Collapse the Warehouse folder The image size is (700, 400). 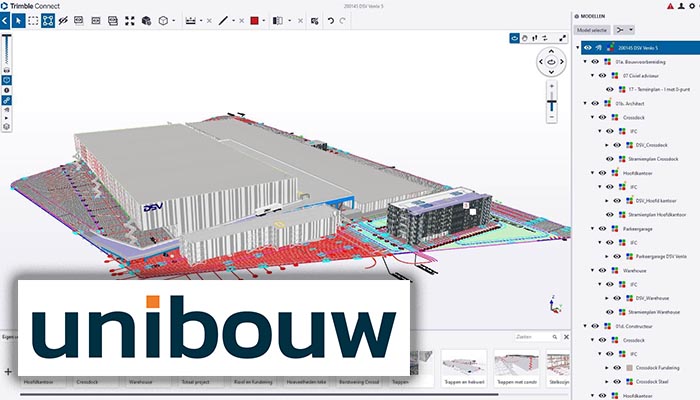(x=592, y=270)
